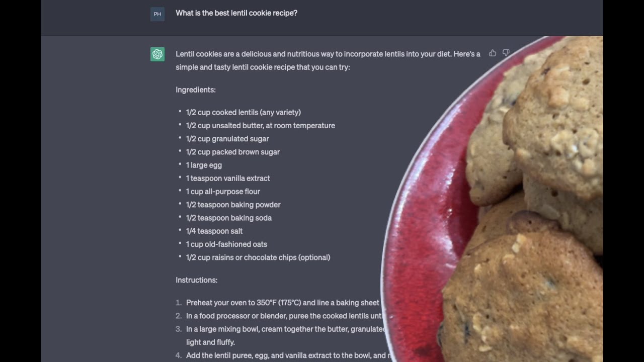Click the "1 cup all-purpose flour" line

click(223, 192)
